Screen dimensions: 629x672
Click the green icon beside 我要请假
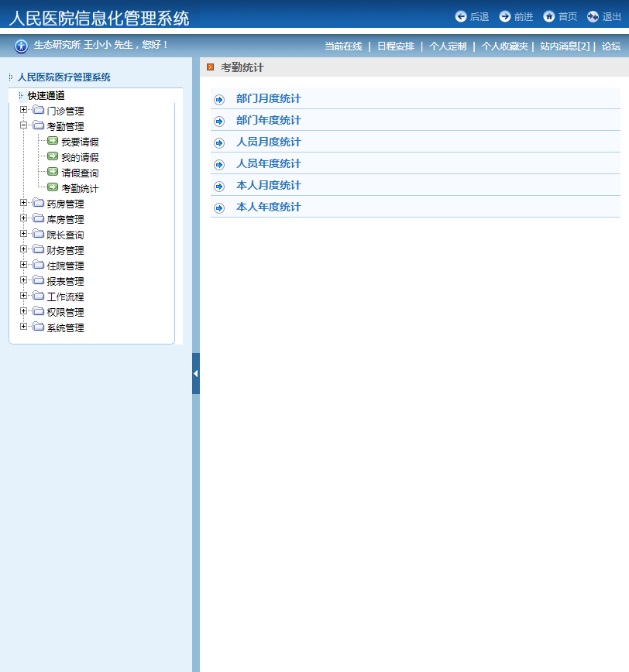click(x=53, y=142)
